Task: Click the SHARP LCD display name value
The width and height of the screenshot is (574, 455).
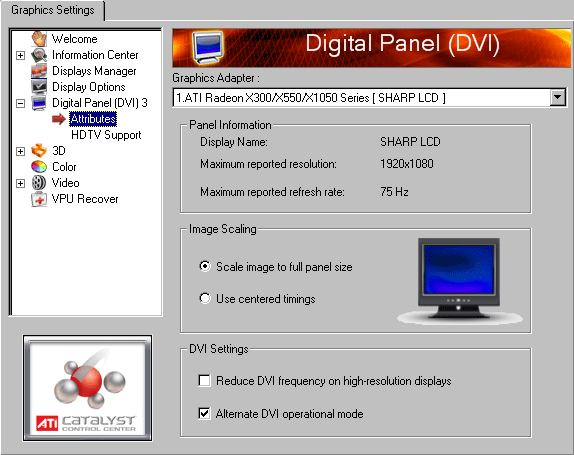Action: (x=410, y=142)
